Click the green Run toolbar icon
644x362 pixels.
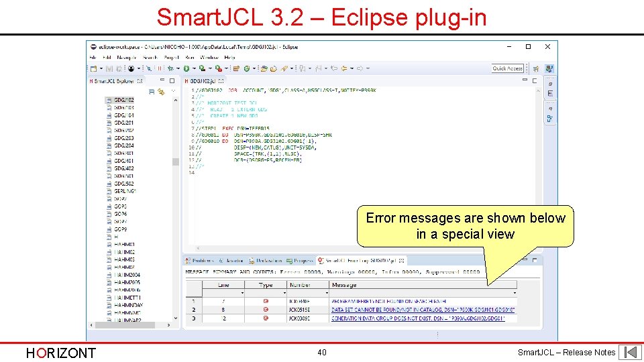coord(186,68)
